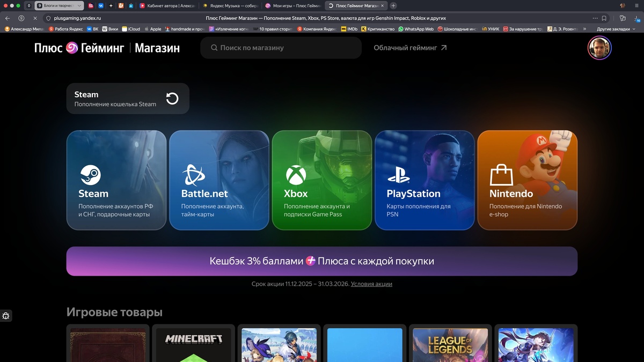The image size is (644, 362).
Task: Open the Steam top-up wallet widget
Action: [128, 99]
